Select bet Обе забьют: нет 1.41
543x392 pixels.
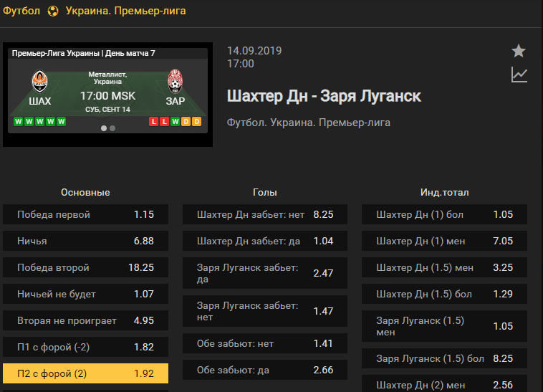pos(265,343)
